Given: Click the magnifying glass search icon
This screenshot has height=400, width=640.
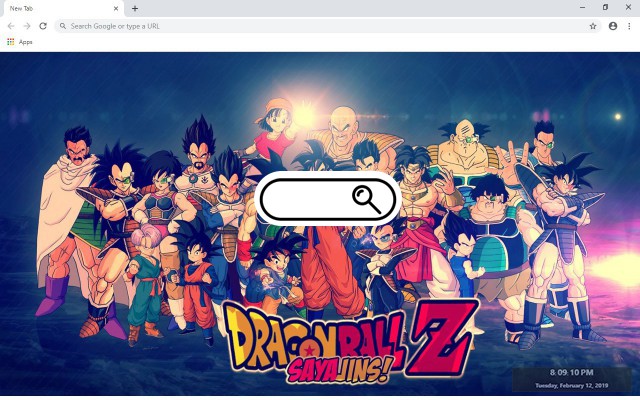Looking at the screenshot, I should pyautogui.click(x=367, y=200).
